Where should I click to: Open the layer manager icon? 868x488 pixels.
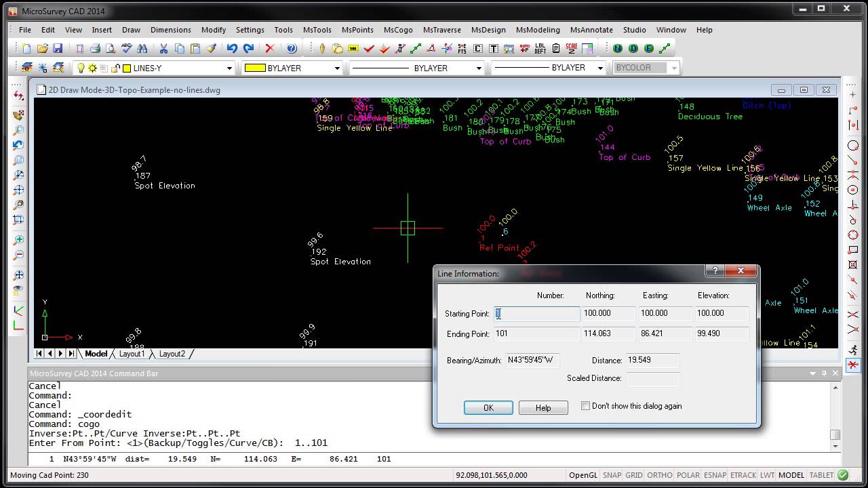pos(27,68)
